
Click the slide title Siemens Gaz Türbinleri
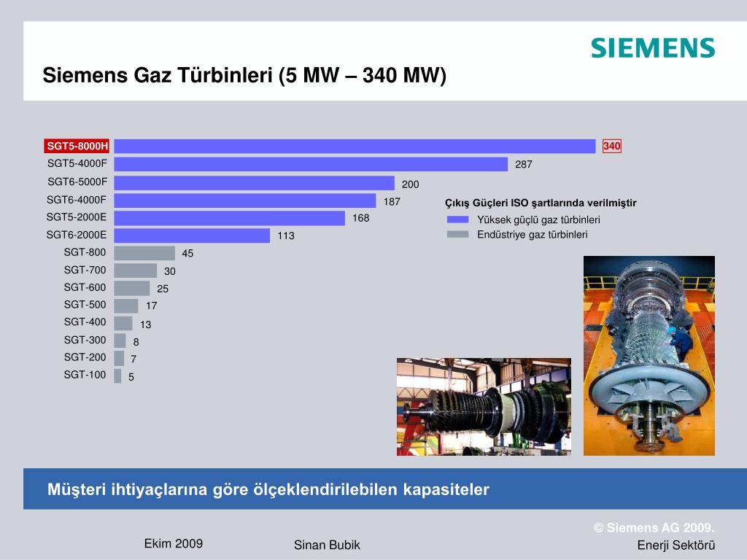(x=244, y=75)
